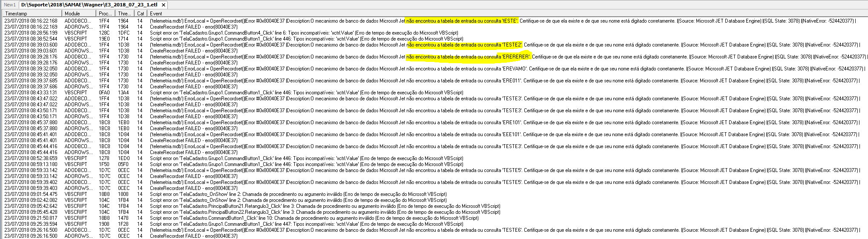The height and width of the screenshot is (239, 868).
Task: Sort by the Proc... column header
Action: tap(106, 14)
